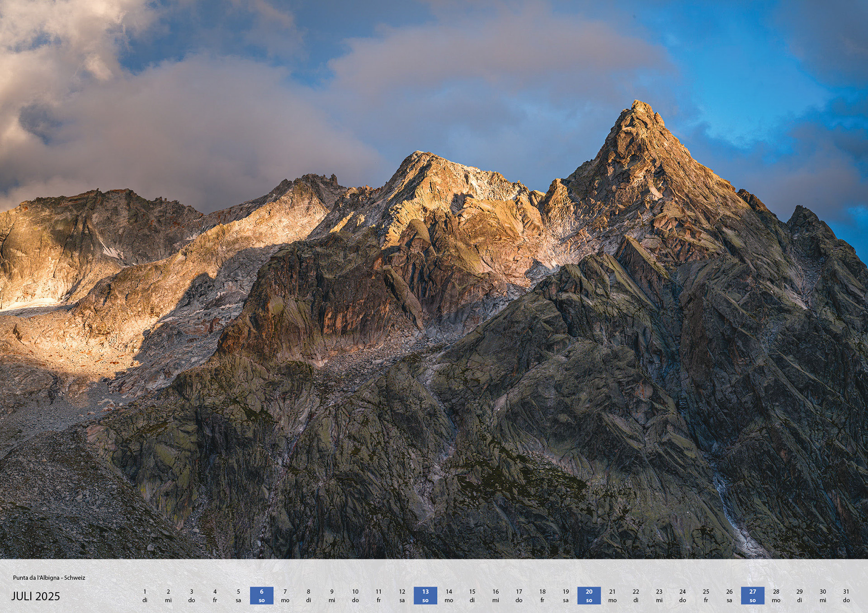Select calendar day 31 (do)
The image size is (868, 613).
[x=846, y=596]
